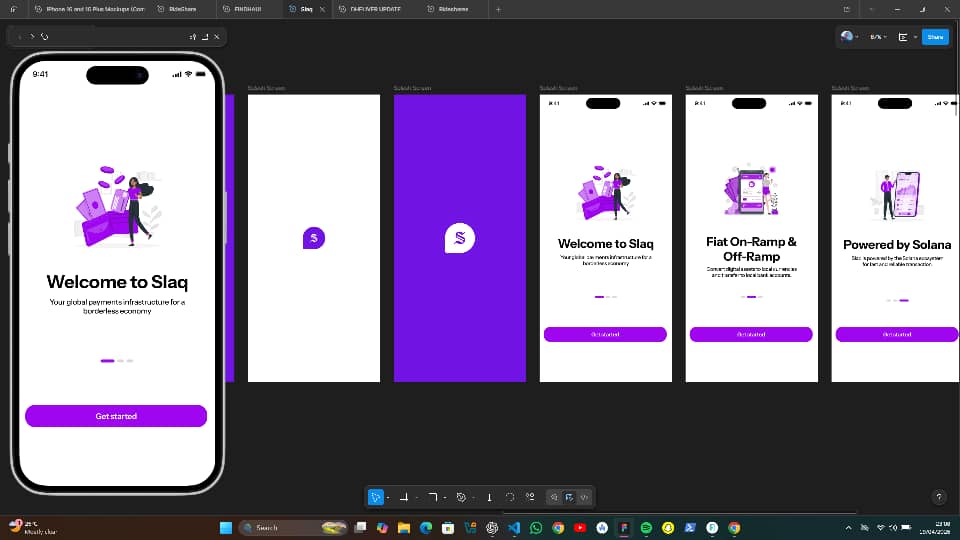The height and width of the screenshot is (540, 960).
Task: Expand Frame tool options arrow
Action: pos(417,498)
